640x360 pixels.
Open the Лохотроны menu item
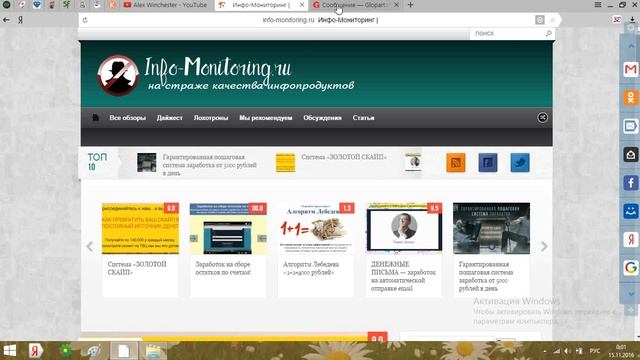pos(211,118)
